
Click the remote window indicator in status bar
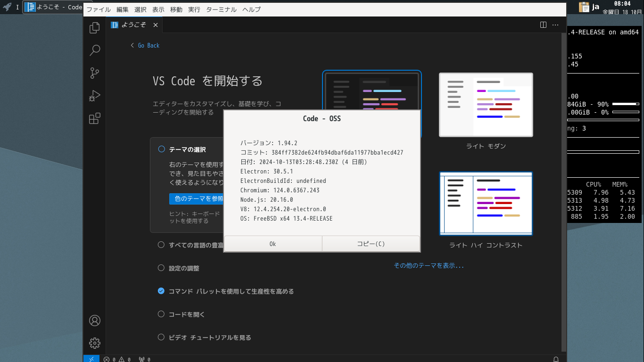pyautogui.click(x=91, y=359)
